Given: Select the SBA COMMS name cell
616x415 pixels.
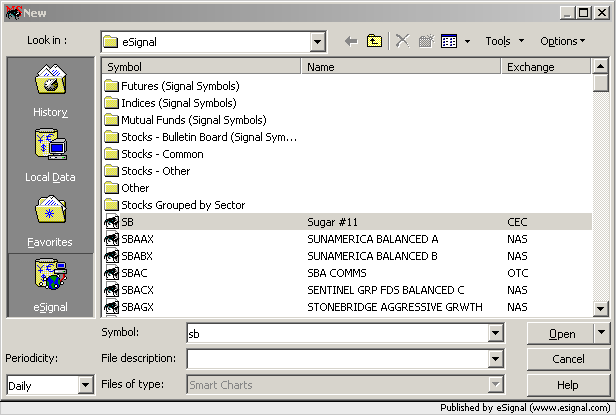Looking at the screenshot, I should pos(337,273).
